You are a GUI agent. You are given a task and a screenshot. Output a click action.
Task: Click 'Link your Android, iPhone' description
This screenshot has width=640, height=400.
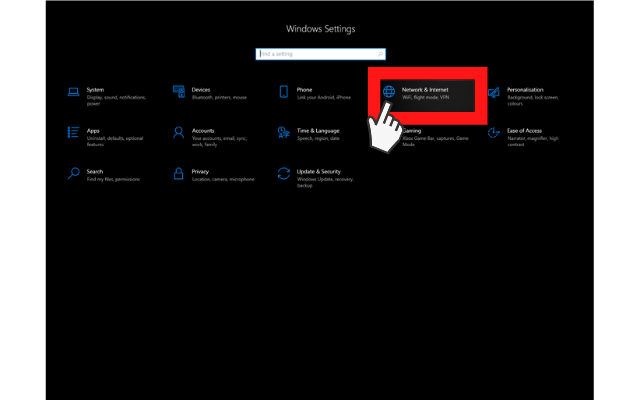[x=324, y=98]
